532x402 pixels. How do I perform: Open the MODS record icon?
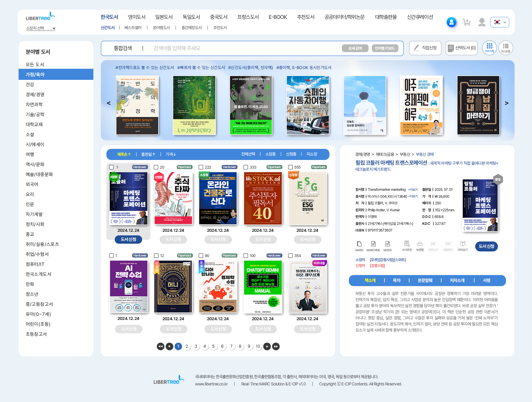coord(388,245)
